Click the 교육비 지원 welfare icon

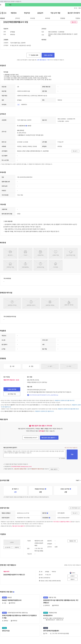56,253
